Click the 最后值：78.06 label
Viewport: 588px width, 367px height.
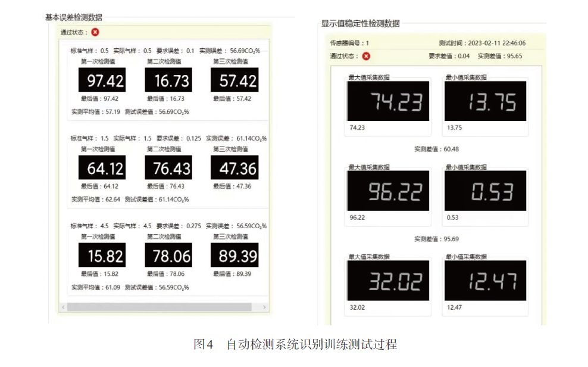166,274
